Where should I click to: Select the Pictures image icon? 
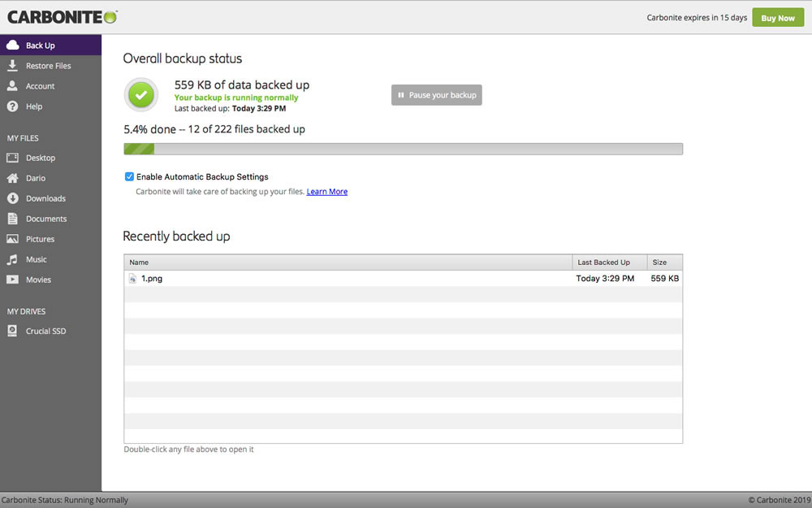point(12,239)
